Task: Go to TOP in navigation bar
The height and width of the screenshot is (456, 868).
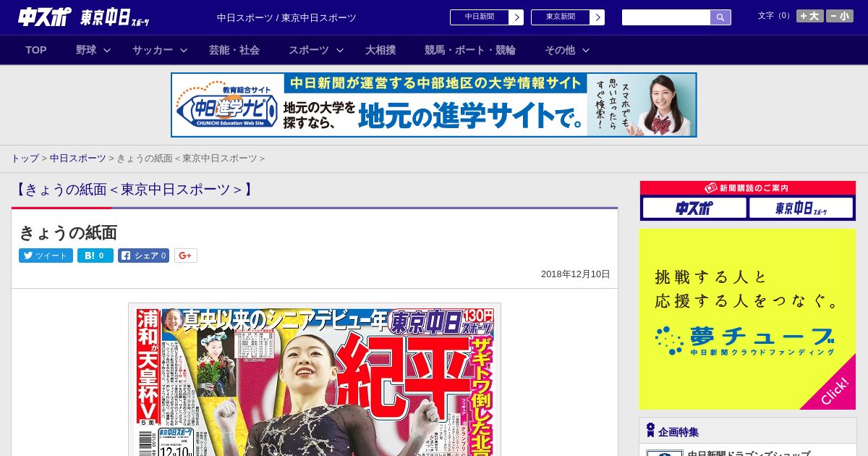Action: pyautogui.click(x=36, y=50)
